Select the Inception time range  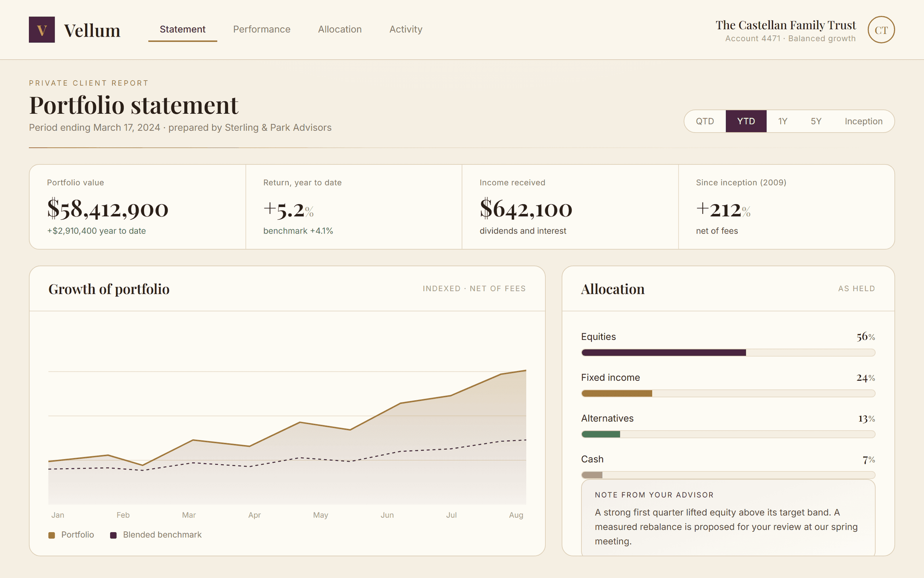tap(863, 121)
